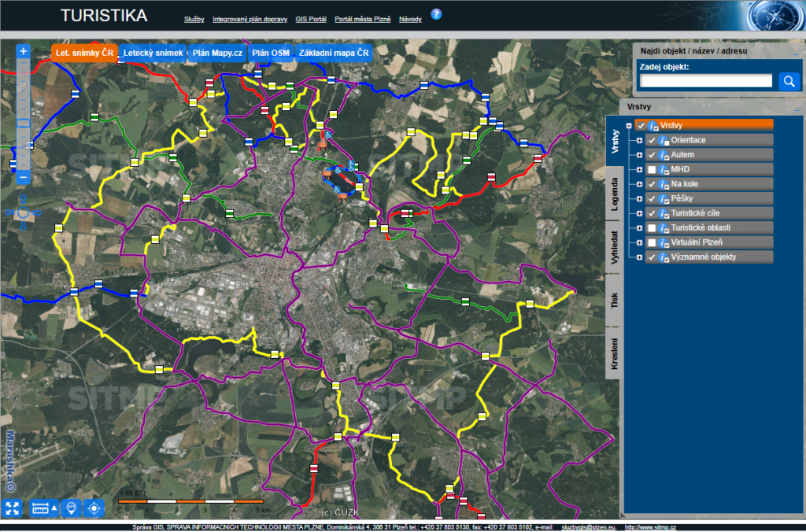
Task: Pan the map right with arrow
Action: 36,212
